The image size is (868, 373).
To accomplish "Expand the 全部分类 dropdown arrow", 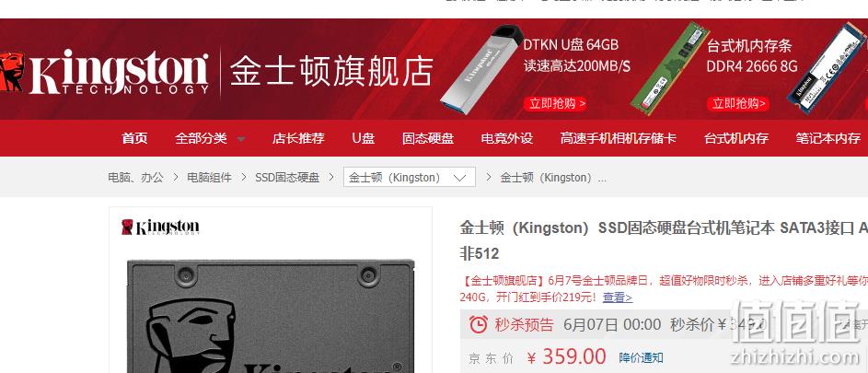I will coord(241,139).
